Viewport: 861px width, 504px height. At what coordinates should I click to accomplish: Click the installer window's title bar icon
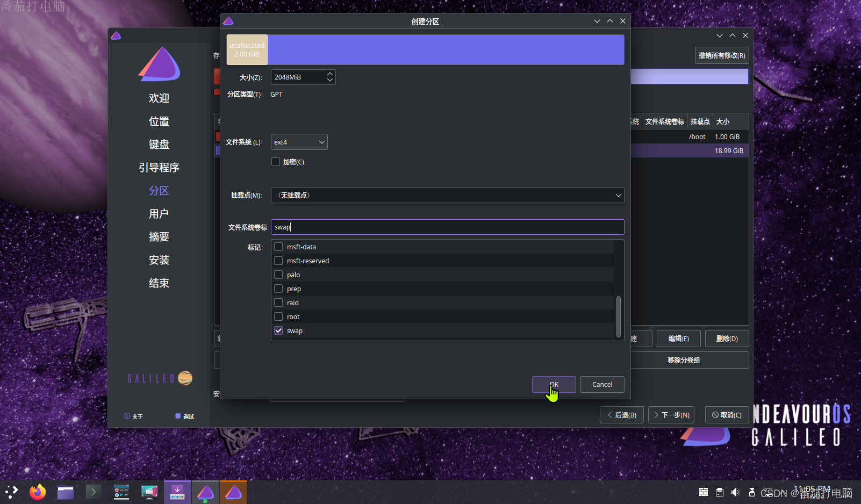pos(116,35)
